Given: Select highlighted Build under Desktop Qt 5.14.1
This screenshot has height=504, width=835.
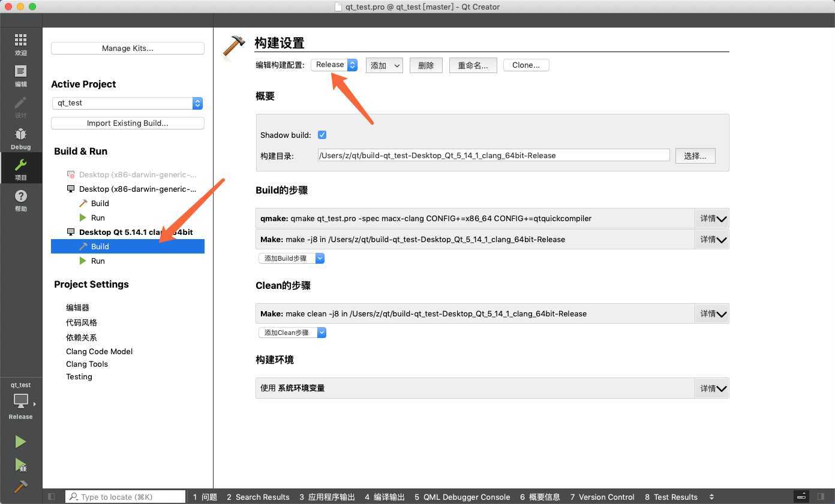Looking at the screenshot, I should (128, 246).
